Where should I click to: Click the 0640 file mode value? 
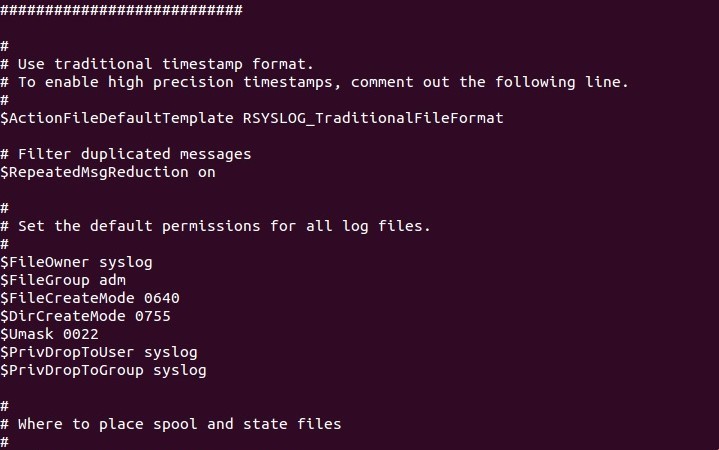[162, 299]
